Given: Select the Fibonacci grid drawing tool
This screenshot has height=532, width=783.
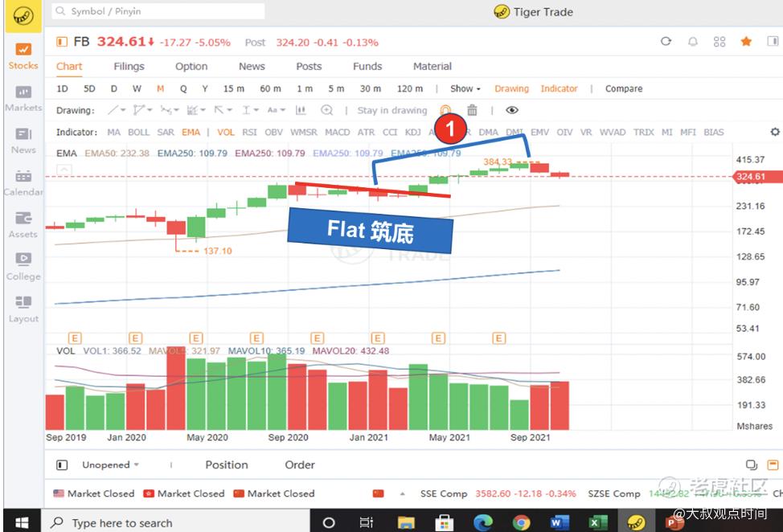Looking at the screenshot, I should pos(192,110).
